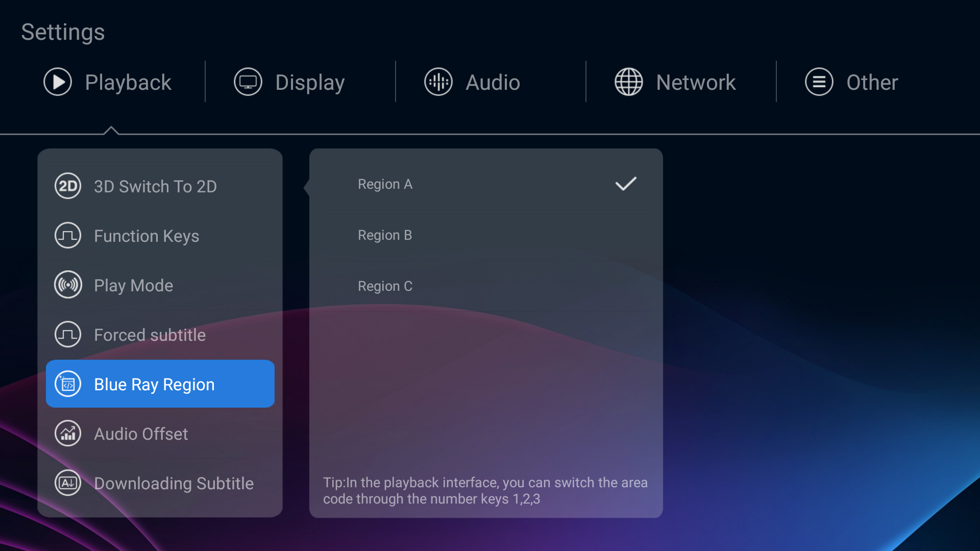Screen dimensions: 980x551
Task: Click the 2D icon for 3D Switch
Action: pos(68,186)
